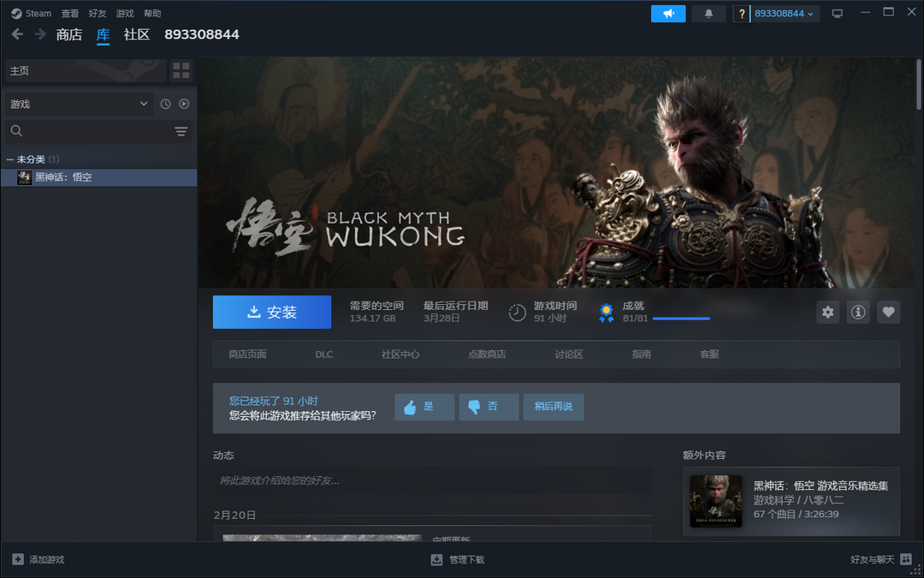Select 黑神话：悟空 in the game list

click(99, 177)
